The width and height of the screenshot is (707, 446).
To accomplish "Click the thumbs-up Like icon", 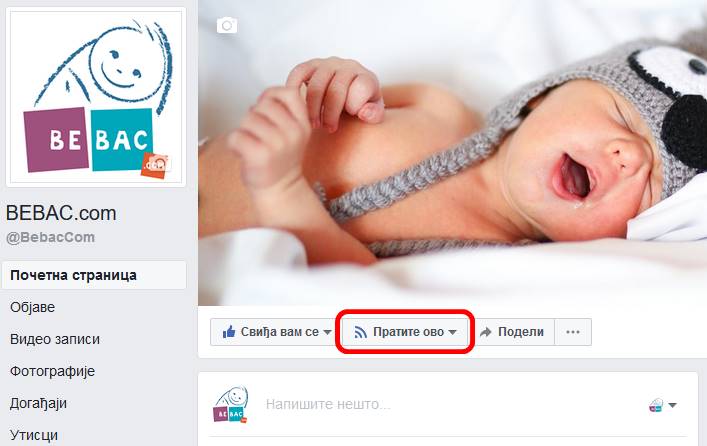I will click(229, 332).
